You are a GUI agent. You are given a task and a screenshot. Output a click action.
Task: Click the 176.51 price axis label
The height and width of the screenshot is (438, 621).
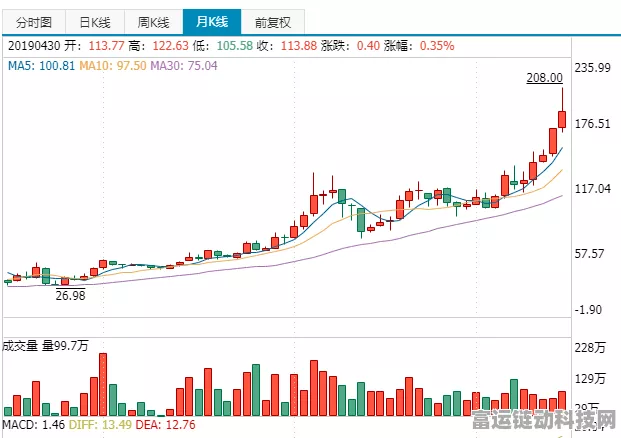pos(592,124)
